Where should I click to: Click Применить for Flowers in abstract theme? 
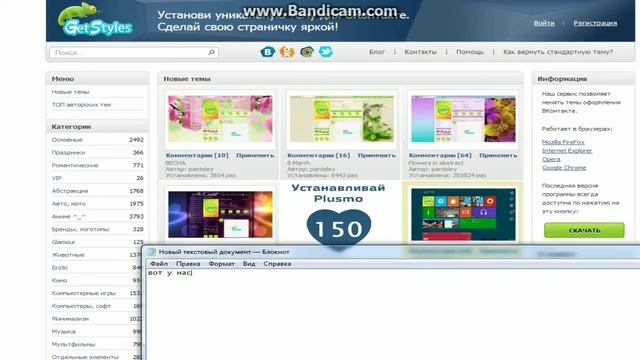(498, 155)
